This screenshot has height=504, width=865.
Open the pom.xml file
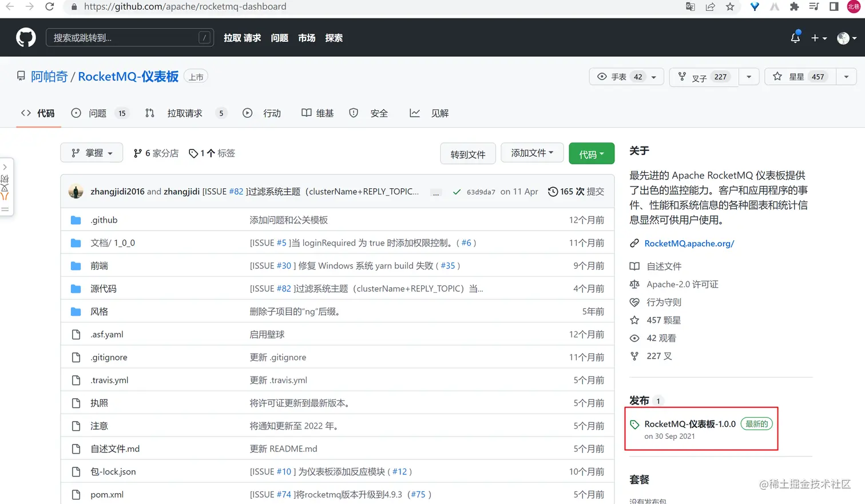[x=107, y=495]
